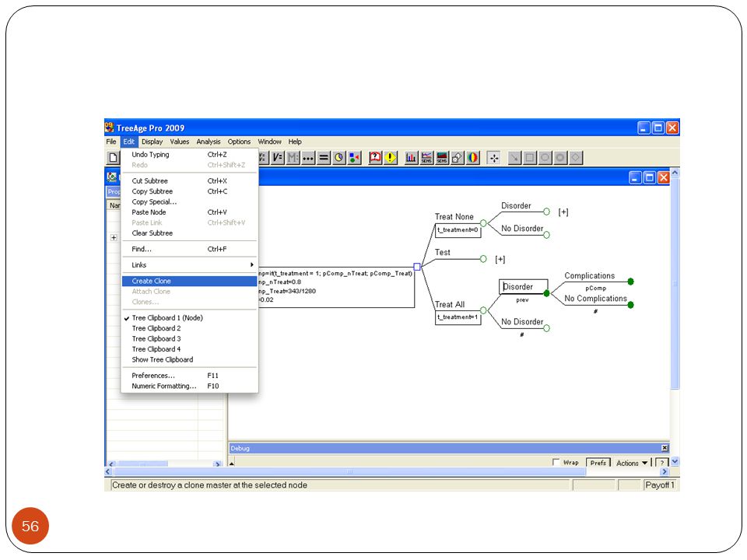747x560 pixels.
Task: Click the first SENS sensitivity analysis icon
Action: pyautogui.click(x=426, y=158)
